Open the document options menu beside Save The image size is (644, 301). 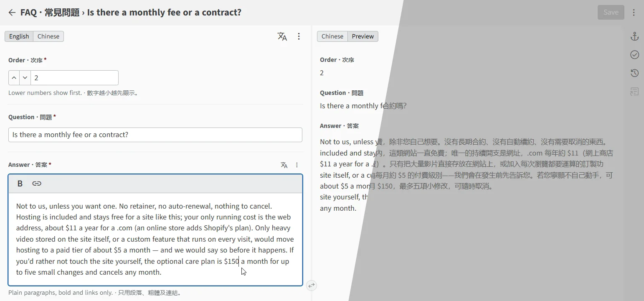634,13
